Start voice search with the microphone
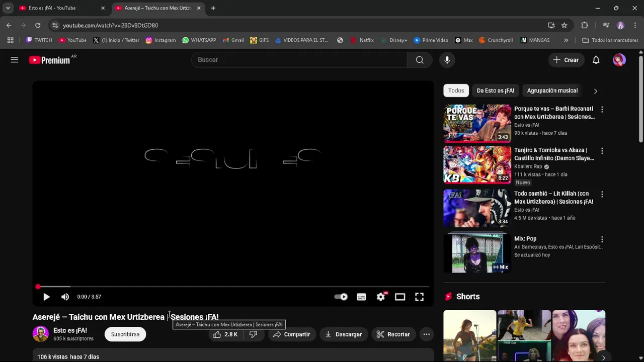The height and width of the screenshot is (362, 644). 447,60
